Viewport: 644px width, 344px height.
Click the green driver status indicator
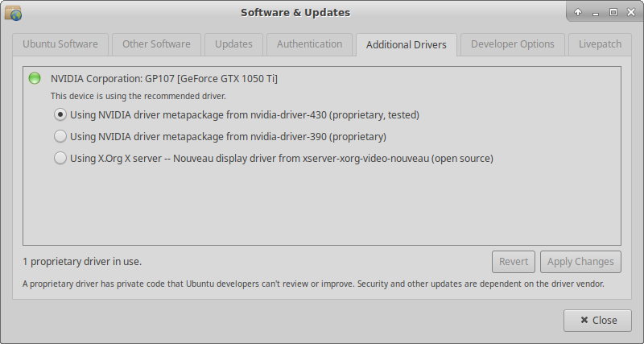pyautogui.click(x=35, y=78)
